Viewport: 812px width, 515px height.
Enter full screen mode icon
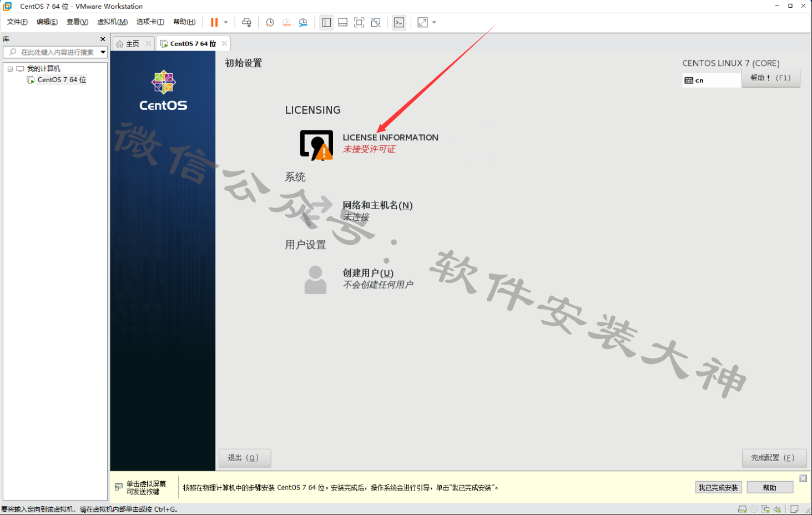click(x=359, y=22)
